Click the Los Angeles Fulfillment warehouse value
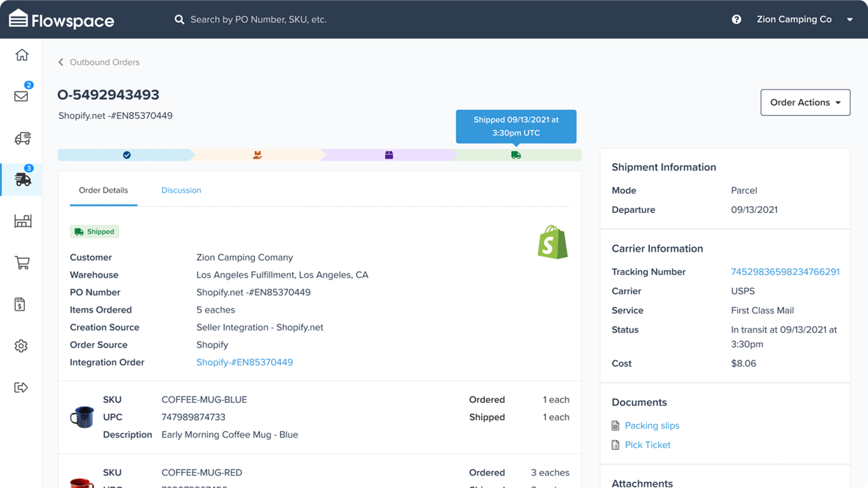 [282, 275]
